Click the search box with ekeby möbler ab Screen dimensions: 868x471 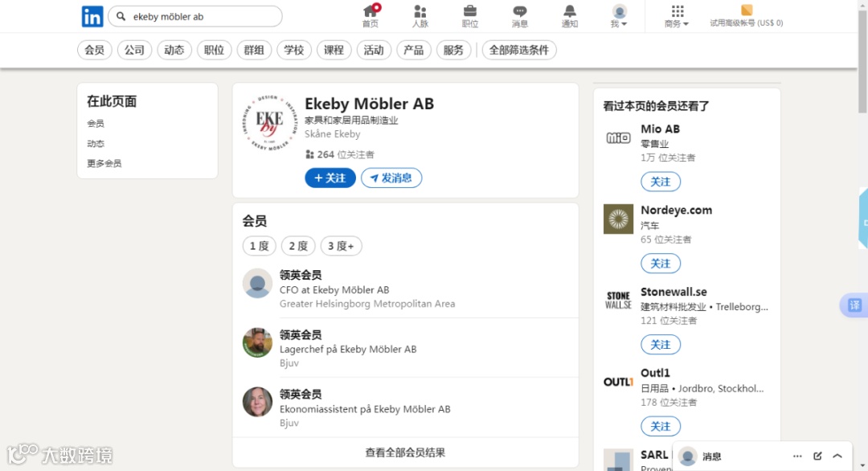(x=195, y=16)
